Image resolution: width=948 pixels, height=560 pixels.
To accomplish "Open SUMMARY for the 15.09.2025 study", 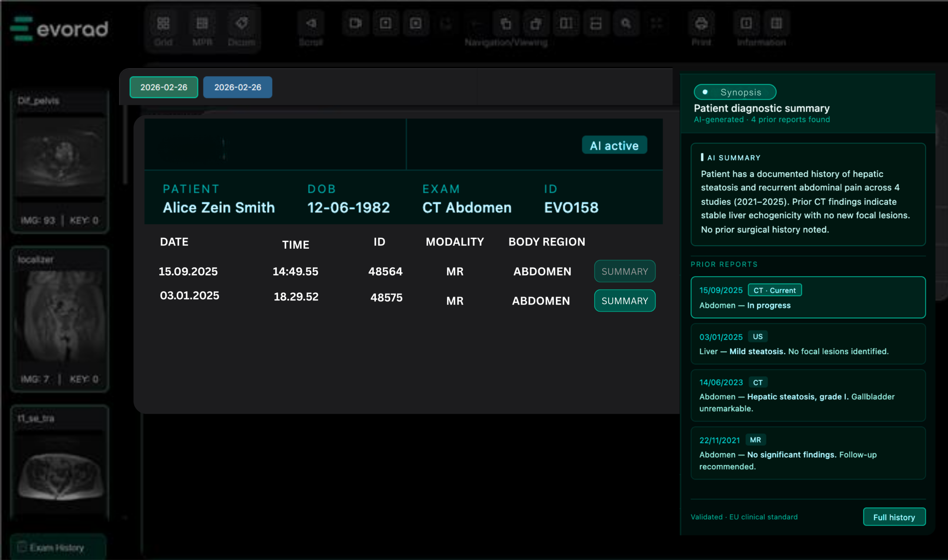I will pyautogui.click(x=624, y=271).
